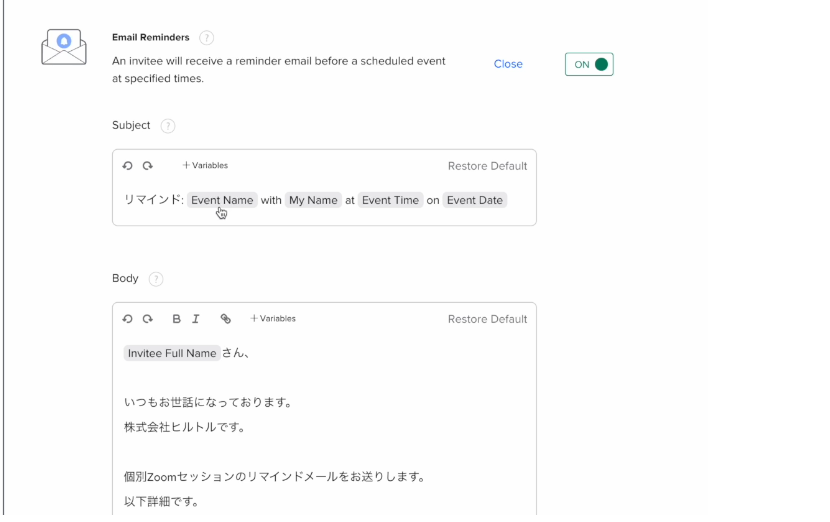The height and width of the screenshot is (522, 830).
Task: Open Variables menu in Subject toolbar
Action: (x=205, y=165)
